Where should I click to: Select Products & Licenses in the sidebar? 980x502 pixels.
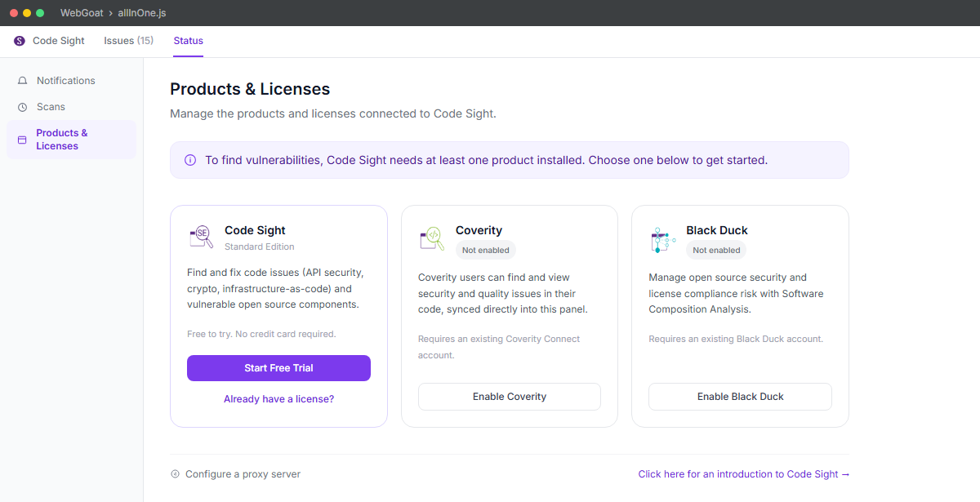tap(71, 140)
